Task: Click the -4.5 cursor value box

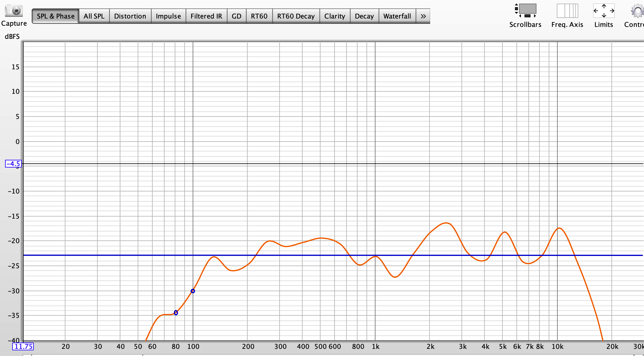Action: pos(13,164)
